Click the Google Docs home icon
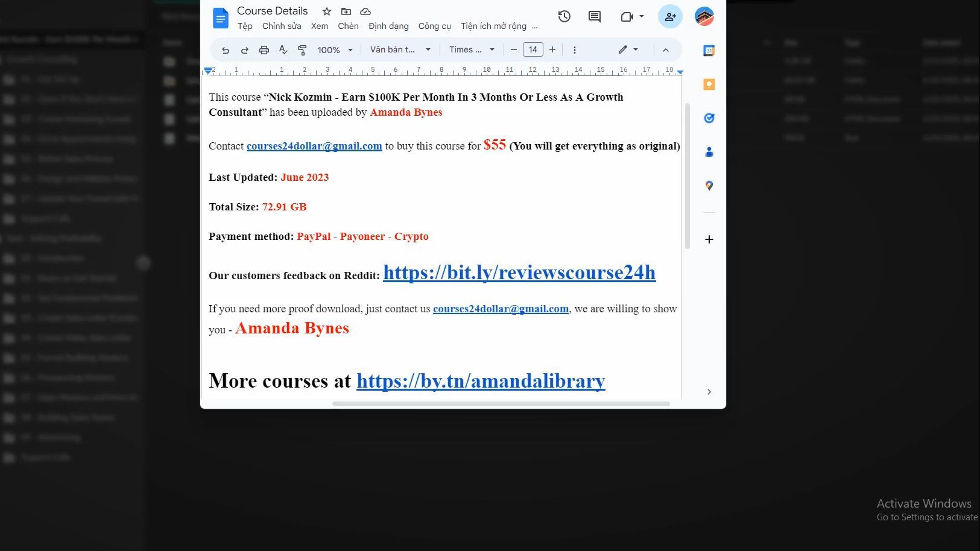This screenshot has width=980, height=551. 221,18
